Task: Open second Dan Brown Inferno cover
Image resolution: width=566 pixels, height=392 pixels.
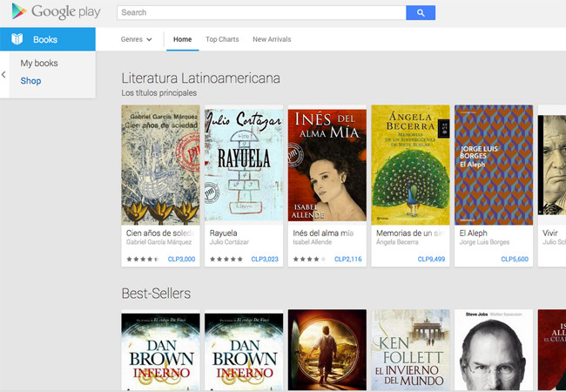Action: coord(244,350)
